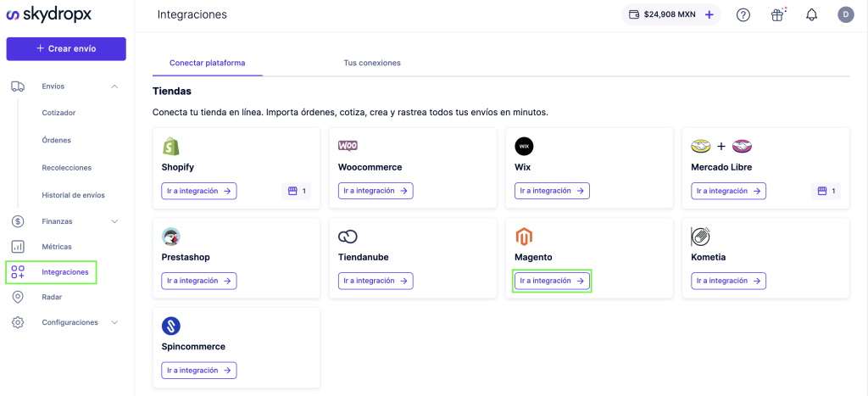Expand the Configuraciones menu section
The height and width of the screenshot is (396, 868).
pyautogui.click(x=114, y=322)
